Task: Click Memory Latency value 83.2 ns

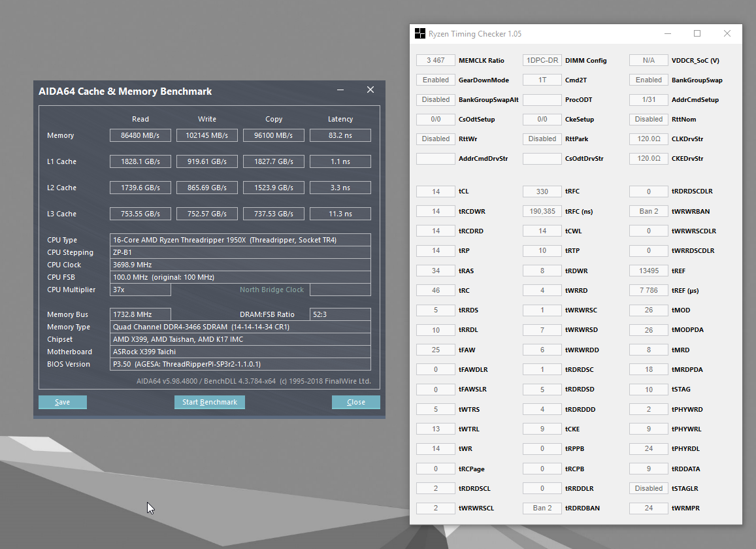Action: (340, 135)
